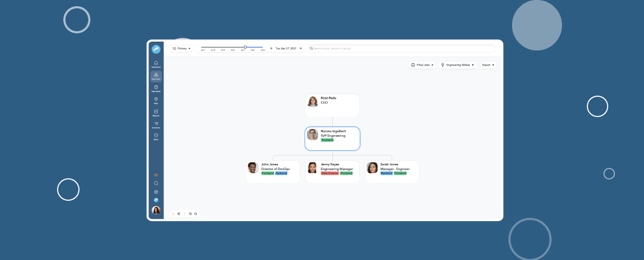The width and height of the screenshot is (644, 260).
Task: Open the Dashboard from the sidebar
Action: (x=156, y=64)
